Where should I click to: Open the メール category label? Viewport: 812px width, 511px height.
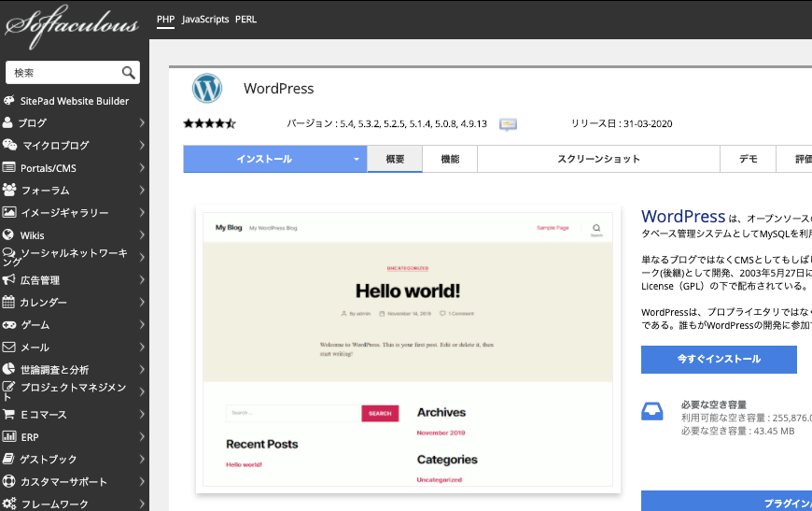tap(35, 348)
